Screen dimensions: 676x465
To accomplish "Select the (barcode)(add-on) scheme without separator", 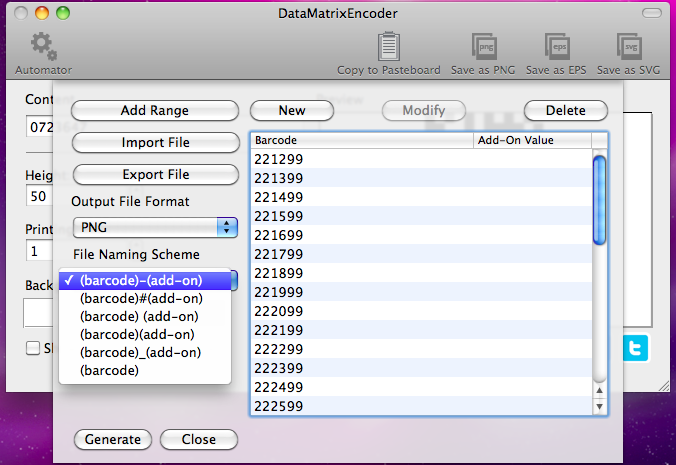I will tap(145, 334).
